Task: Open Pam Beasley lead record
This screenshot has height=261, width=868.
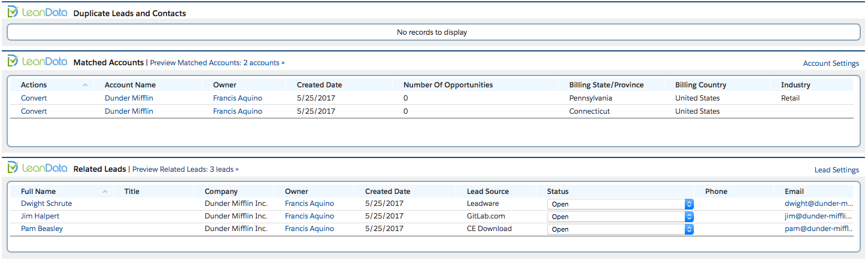Action: pos(42,229)
